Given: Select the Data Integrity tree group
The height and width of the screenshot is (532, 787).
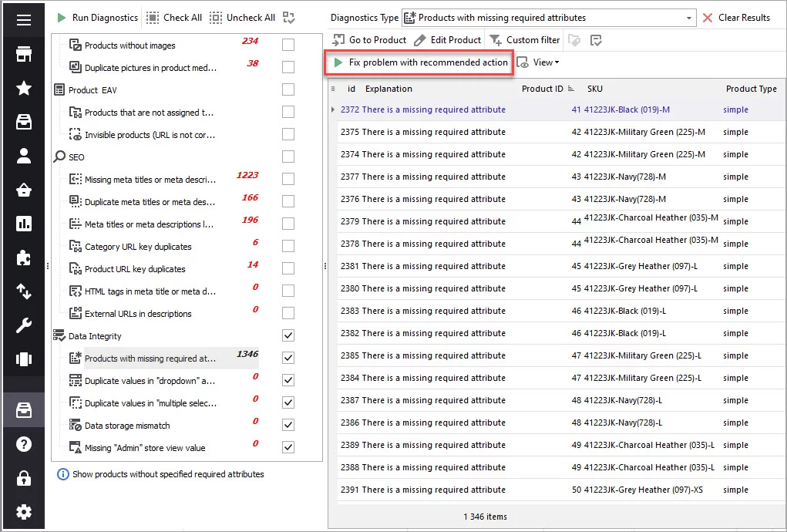Looking at the screenshot, I should click(95, 336).
